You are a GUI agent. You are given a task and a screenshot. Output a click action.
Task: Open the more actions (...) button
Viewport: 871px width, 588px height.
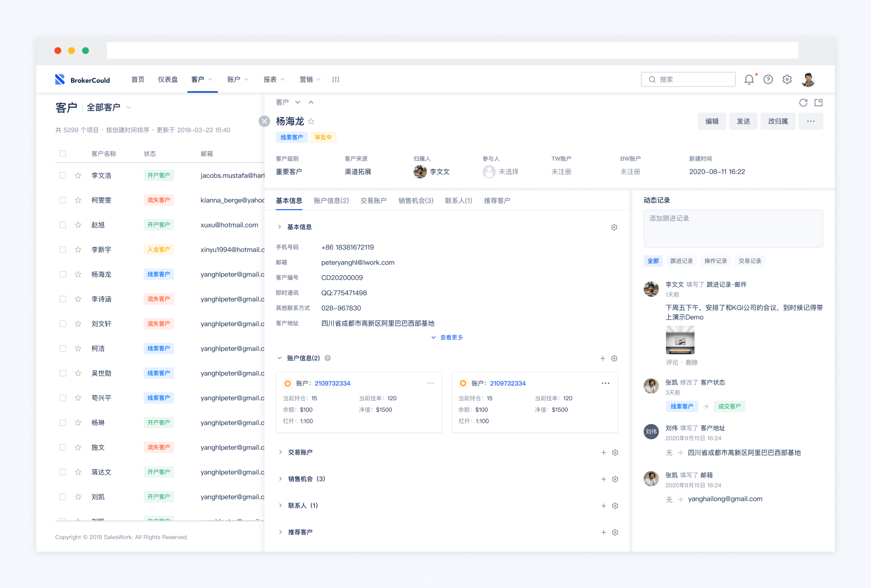(811, 122)
